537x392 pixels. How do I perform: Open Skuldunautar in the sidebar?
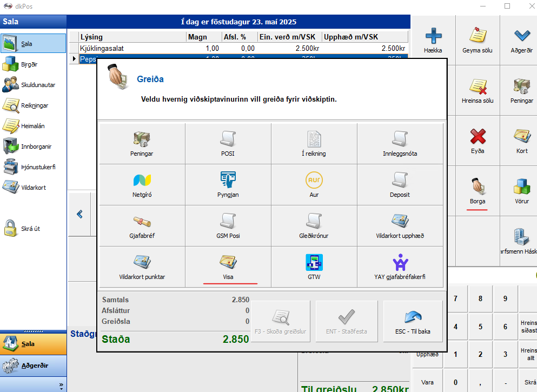pos(32,85)
